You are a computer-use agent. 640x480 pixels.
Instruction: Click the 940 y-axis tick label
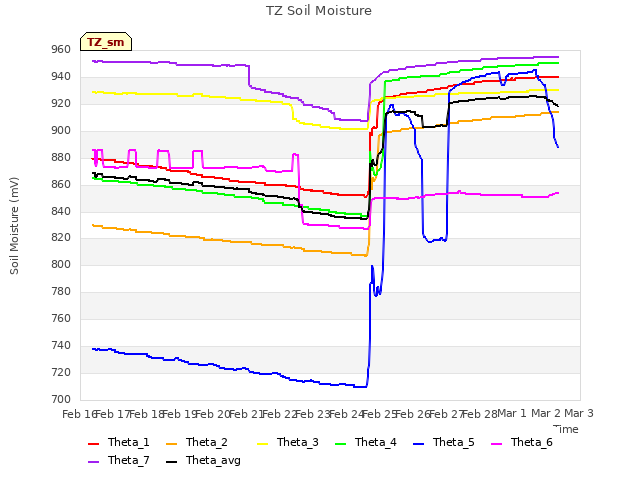(61, 77)
